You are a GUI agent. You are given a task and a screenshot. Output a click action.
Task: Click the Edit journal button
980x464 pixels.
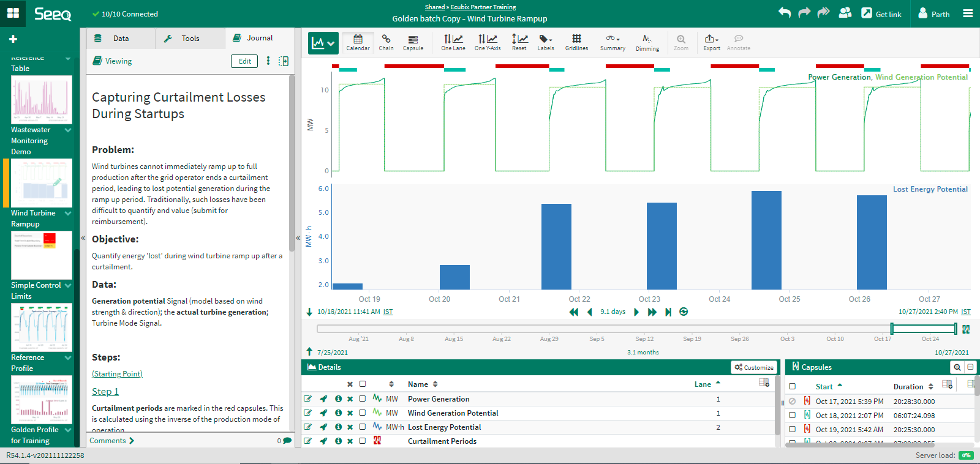244,61
